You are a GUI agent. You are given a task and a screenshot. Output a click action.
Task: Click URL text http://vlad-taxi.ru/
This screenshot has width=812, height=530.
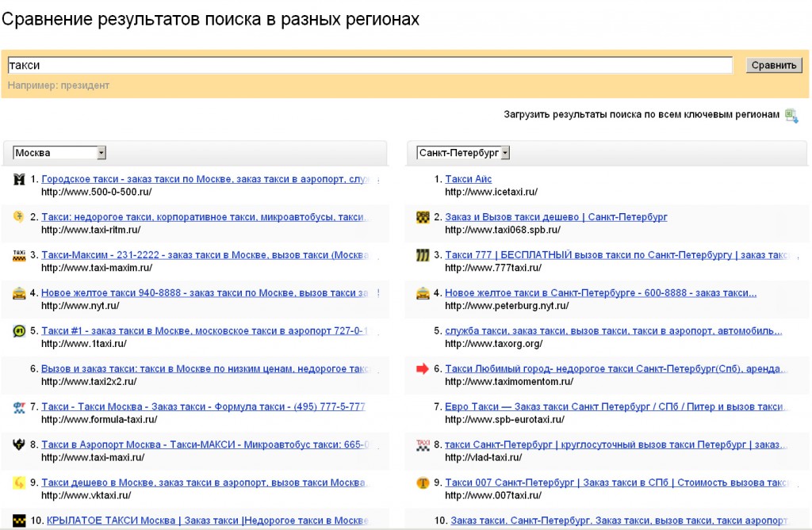[x=484, y=458]
